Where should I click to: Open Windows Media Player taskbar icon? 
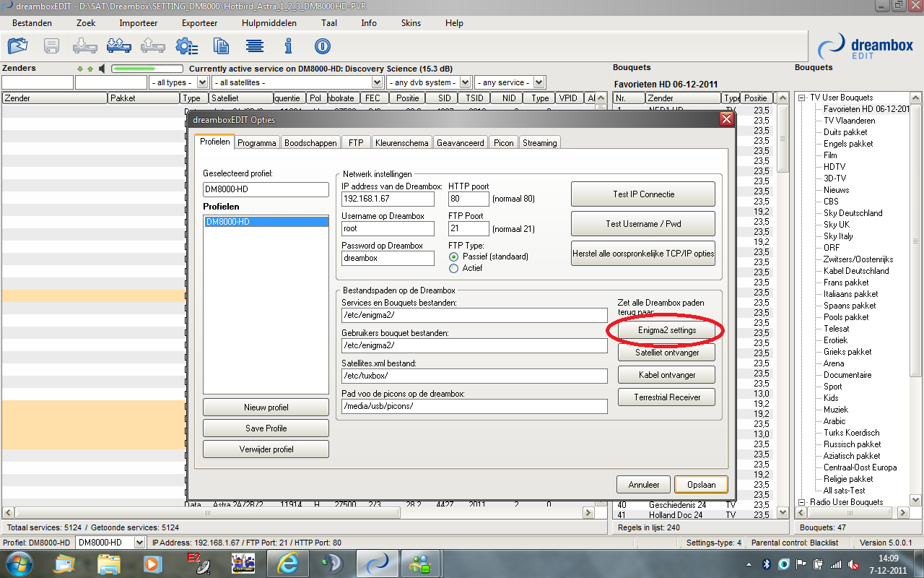tap(153, 563)
